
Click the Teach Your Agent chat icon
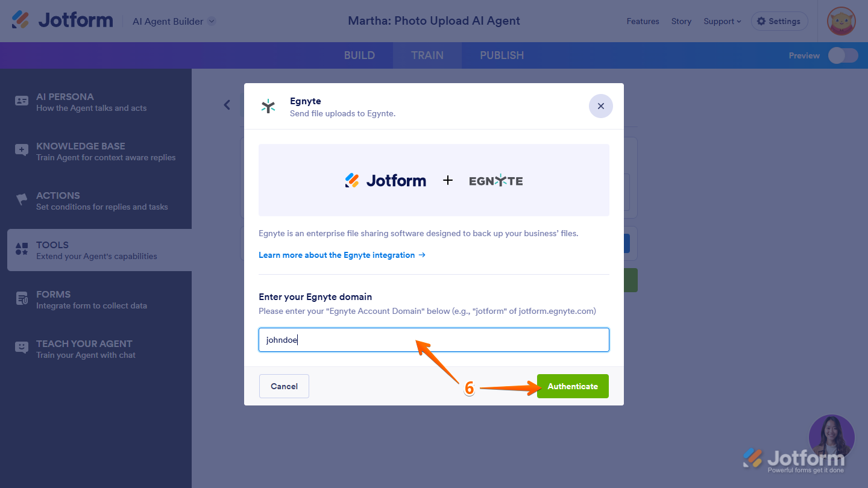[22, 348]
